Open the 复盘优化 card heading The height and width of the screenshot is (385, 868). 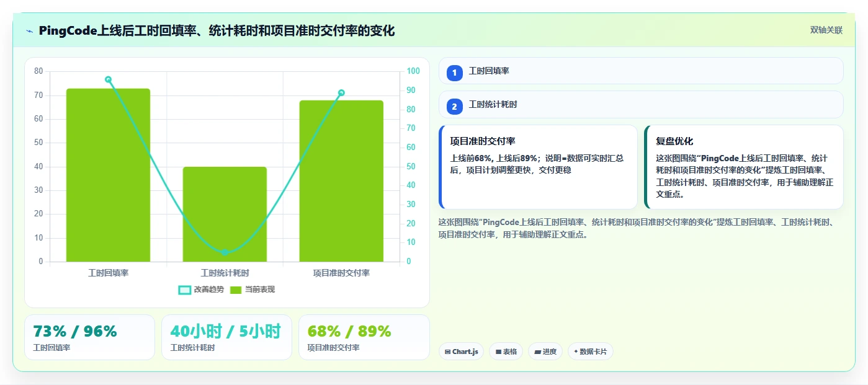click(674, 141)
